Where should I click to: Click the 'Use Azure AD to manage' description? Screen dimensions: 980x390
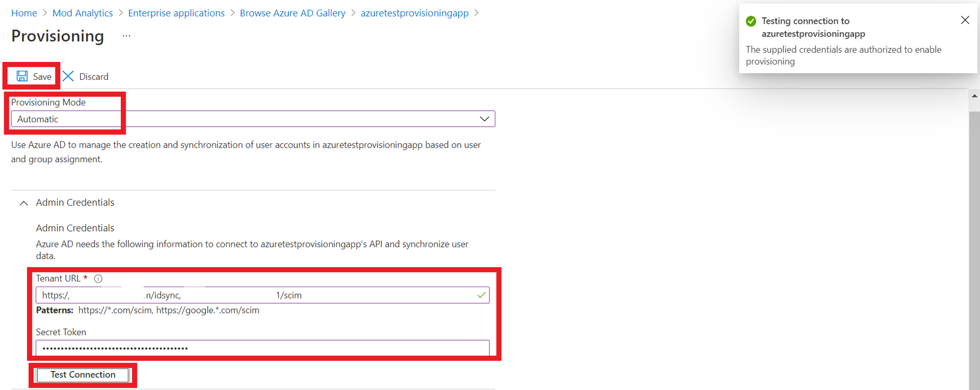tap(246, 152)
